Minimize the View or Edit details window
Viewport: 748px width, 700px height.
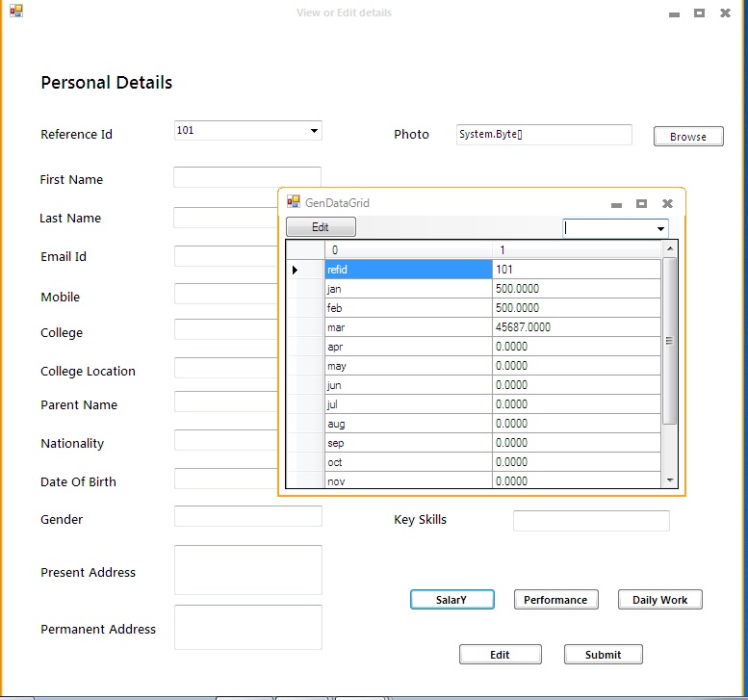(674, 14)
